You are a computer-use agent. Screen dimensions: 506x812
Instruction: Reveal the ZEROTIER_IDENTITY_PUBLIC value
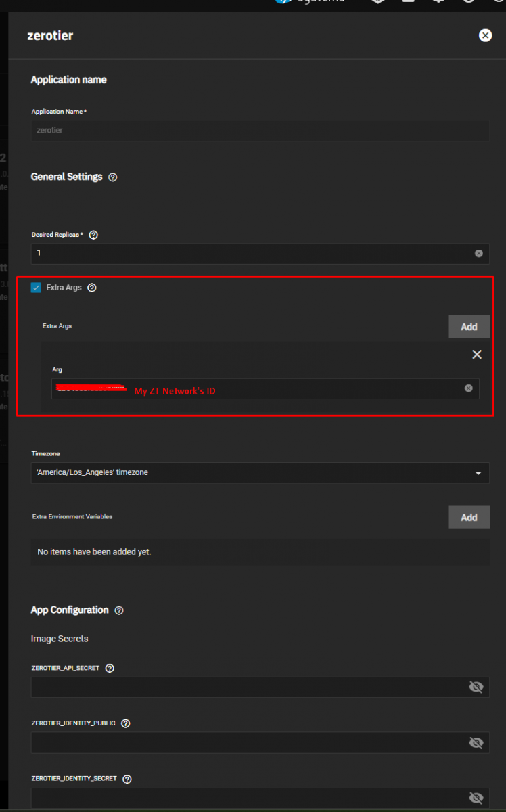click(476, 742)
